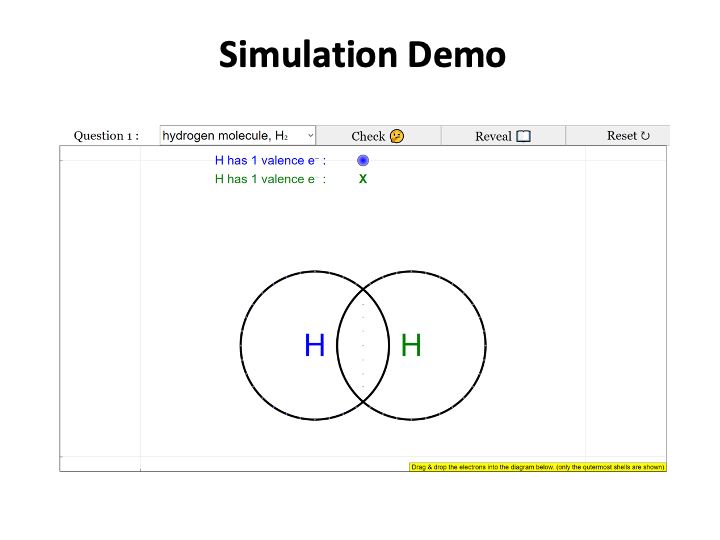Select the green X valence electron
Screen dimensions: 720x540
pyautogui.click(x=363, y=179)
